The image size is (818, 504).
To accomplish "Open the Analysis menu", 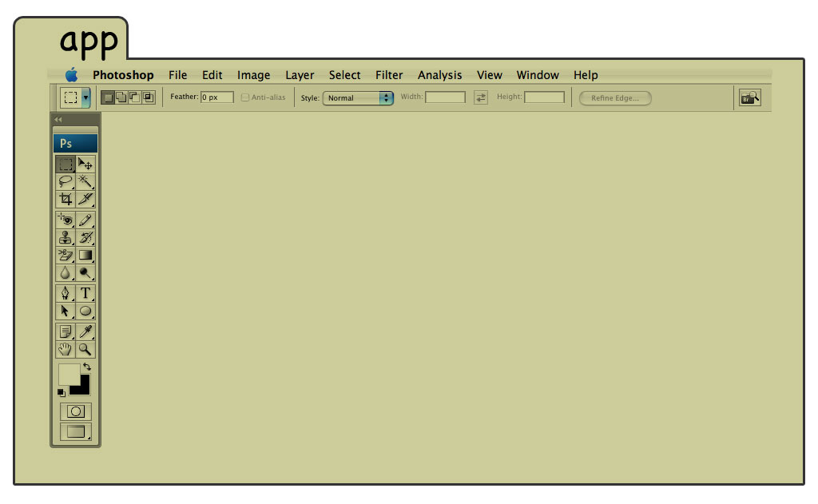I will (440, 76).
